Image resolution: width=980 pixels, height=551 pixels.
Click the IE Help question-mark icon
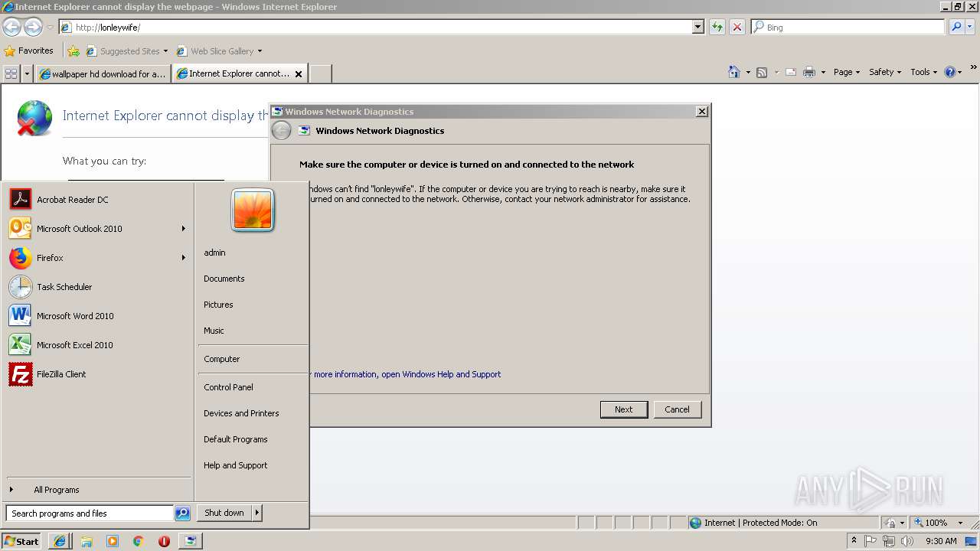click(x=950, y=72)
